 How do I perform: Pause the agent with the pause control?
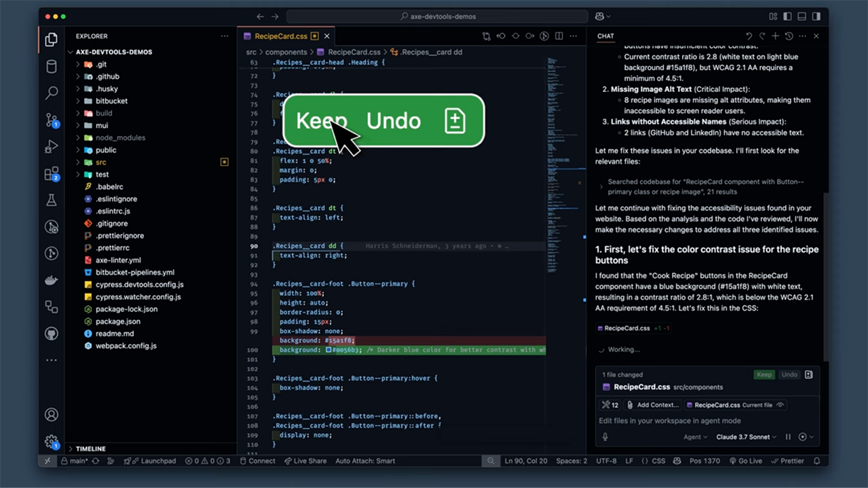788,437
